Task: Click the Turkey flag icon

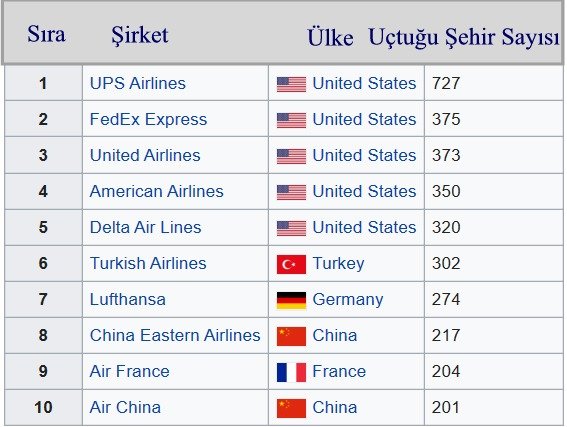Action: 291,264
